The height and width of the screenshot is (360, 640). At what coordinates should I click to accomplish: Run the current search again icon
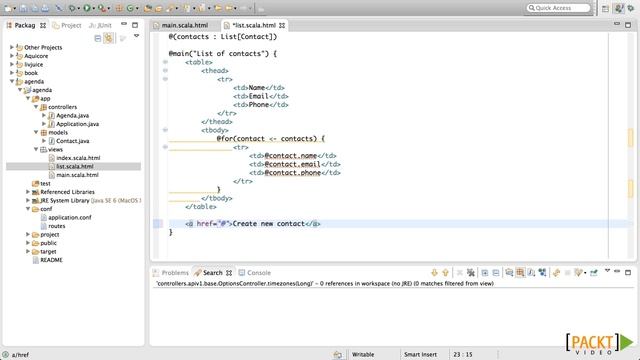coord(556,272)
